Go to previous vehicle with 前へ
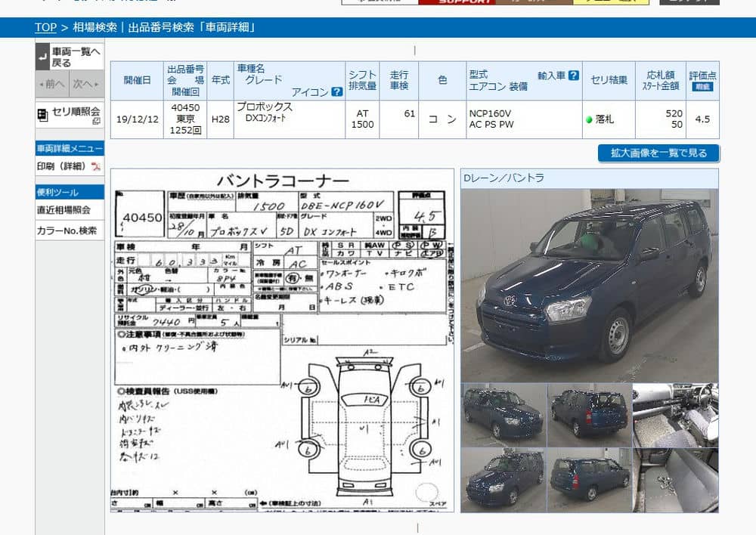 52,84
